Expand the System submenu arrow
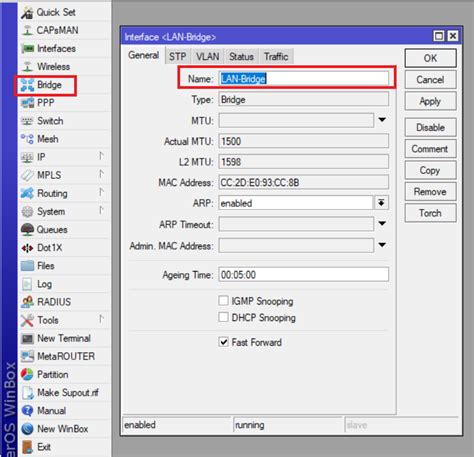Screen dimensions: 474x457 click(x=101, y=210)
